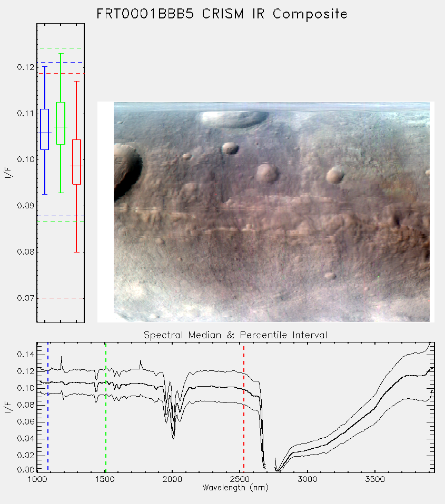445x504 pixels.
Task: Select the green dashed wavelength marker at 1500
Action: click(x=105, y=407)
